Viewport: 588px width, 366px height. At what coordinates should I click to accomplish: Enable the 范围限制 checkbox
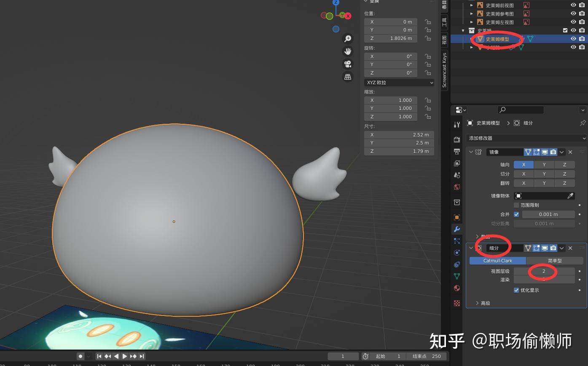516,205
